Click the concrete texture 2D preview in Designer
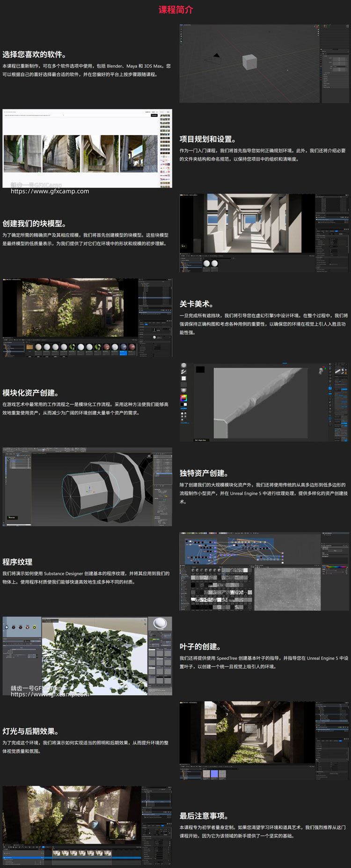Screen dimensions: 351x868 click(287, 589)
